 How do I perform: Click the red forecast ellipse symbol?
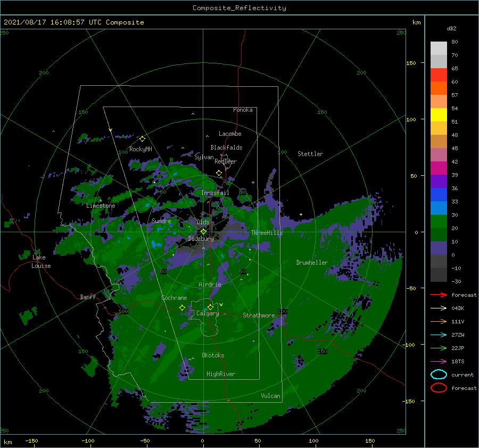439,388
